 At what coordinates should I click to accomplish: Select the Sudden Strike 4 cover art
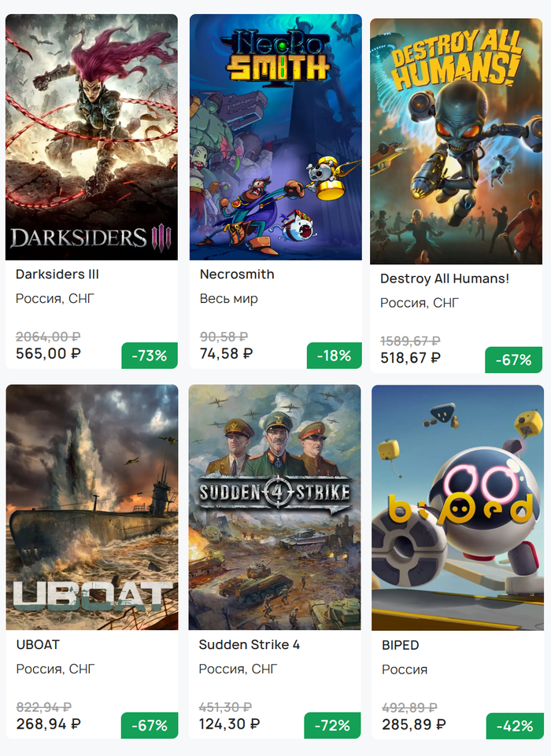tap(275, 507)
